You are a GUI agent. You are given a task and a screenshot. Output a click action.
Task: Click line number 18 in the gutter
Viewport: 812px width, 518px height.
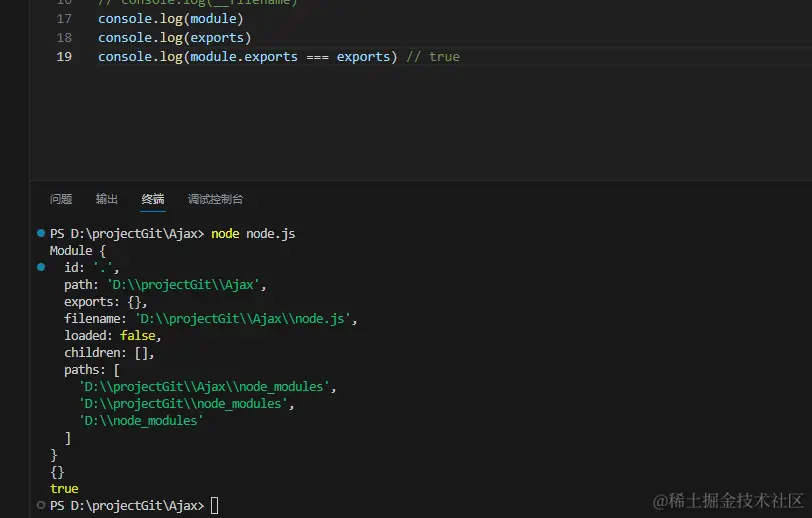point(64,38)
